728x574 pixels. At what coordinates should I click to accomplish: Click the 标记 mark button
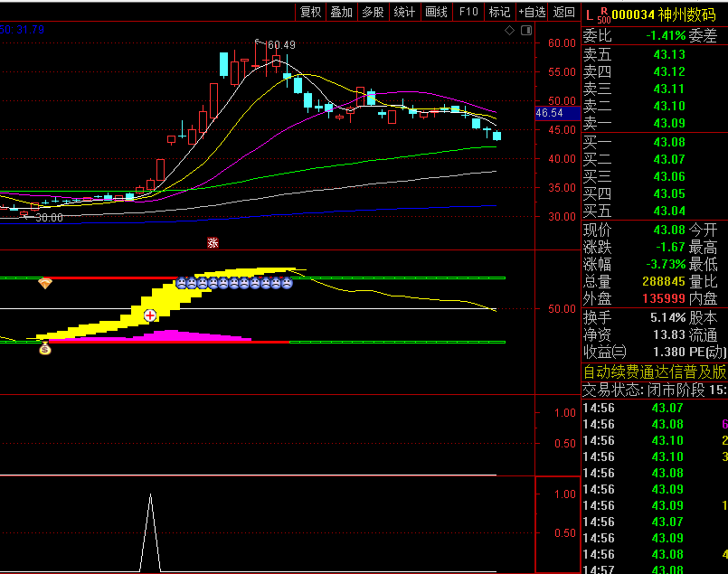pos(500,12)
